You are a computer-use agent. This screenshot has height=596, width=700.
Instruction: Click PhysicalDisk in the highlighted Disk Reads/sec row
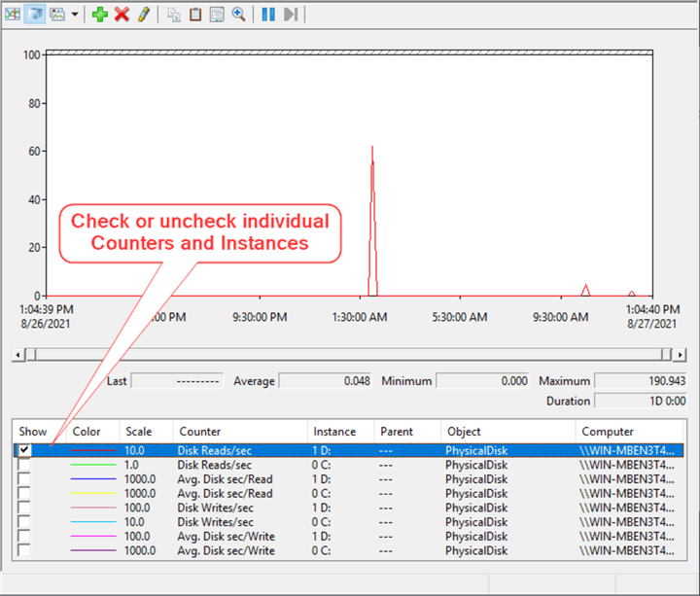[x=476, y=450]
